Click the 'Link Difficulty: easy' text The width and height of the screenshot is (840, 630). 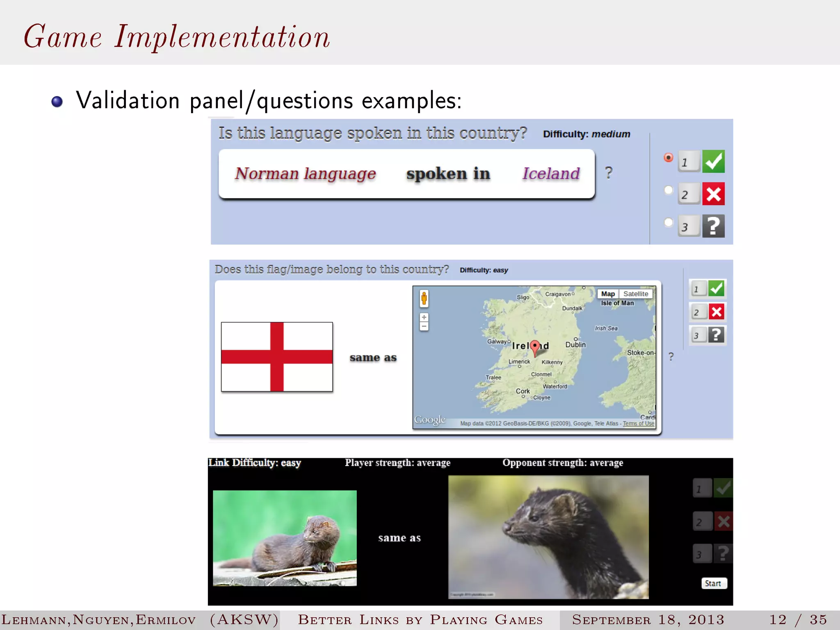point(255,463)
